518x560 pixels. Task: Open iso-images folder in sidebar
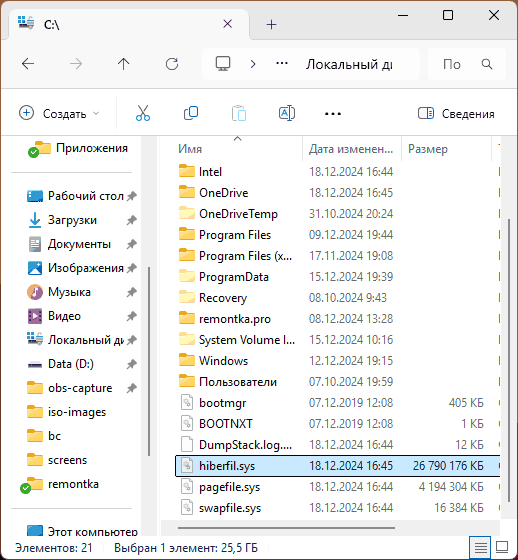pyautogui.click(x=67, y=412)
